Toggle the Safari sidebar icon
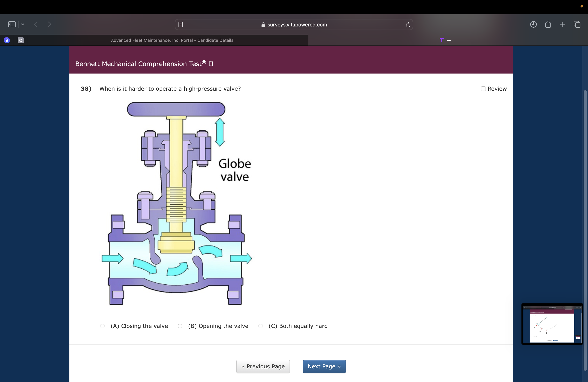The height and width of the screenshot is (382, 588). pos(12,24)
